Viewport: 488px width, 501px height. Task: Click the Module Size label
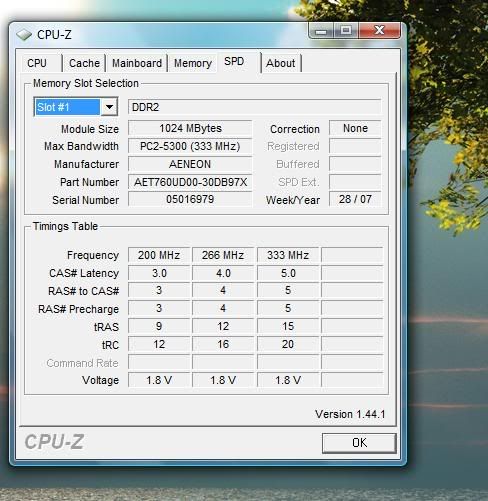click(x=90, y=129)
